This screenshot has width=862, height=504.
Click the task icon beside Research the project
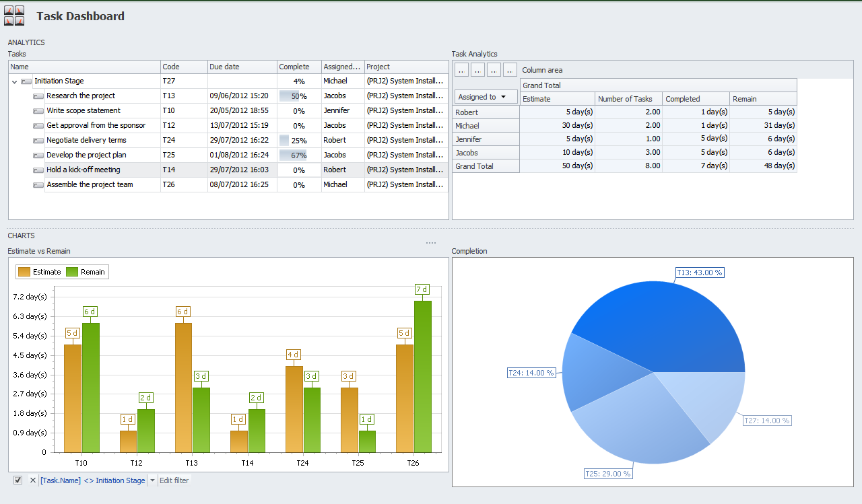38,96
